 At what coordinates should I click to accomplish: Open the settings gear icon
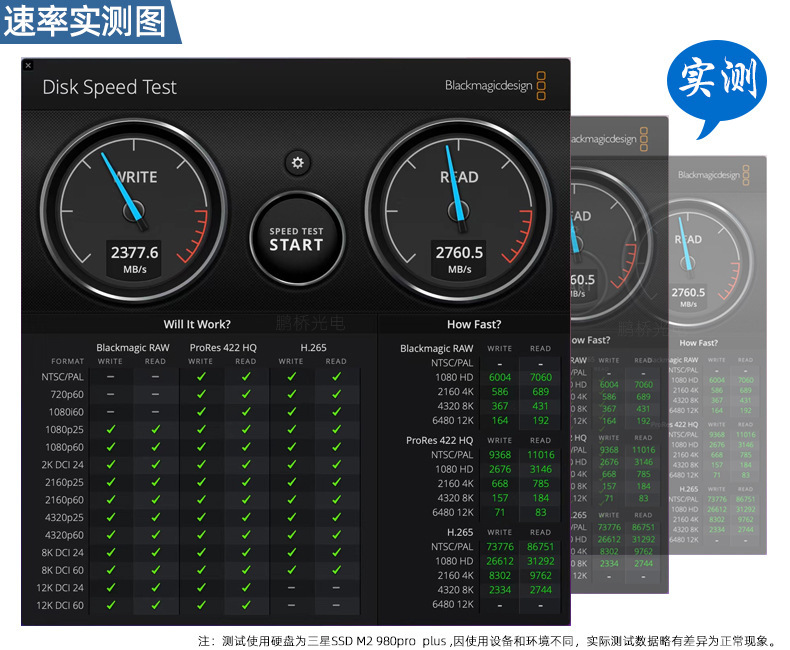coord(298,163)
